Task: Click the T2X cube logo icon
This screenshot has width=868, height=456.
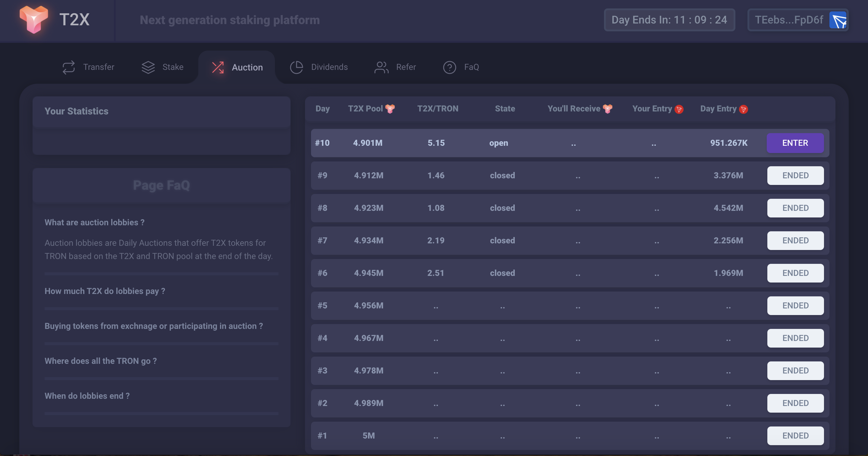Action: [34, 20]
